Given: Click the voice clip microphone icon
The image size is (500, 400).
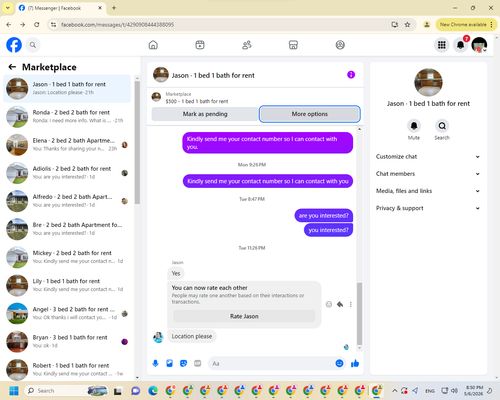Looking at the screenshot, I should point(155,363).
